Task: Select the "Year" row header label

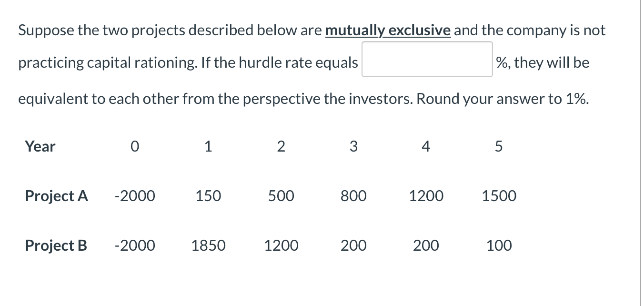Action: click(x=40, y=146)
